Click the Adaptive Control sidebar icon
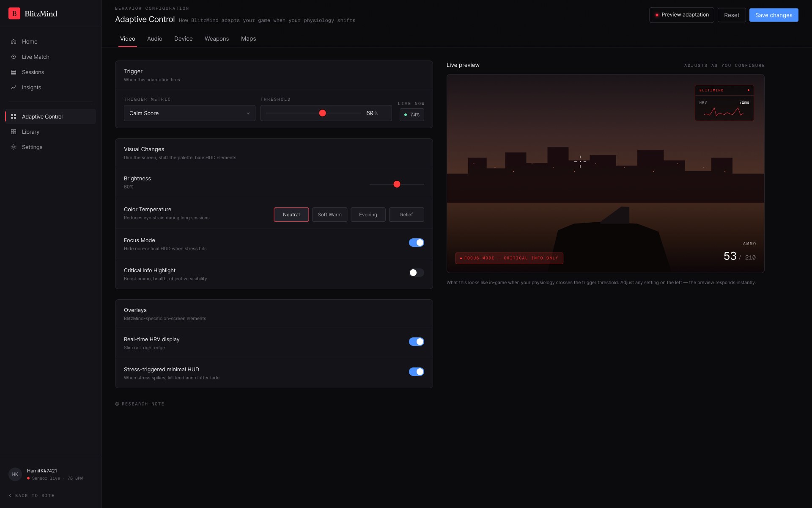Viewport: 812px width, 508px height. [14, 116]
